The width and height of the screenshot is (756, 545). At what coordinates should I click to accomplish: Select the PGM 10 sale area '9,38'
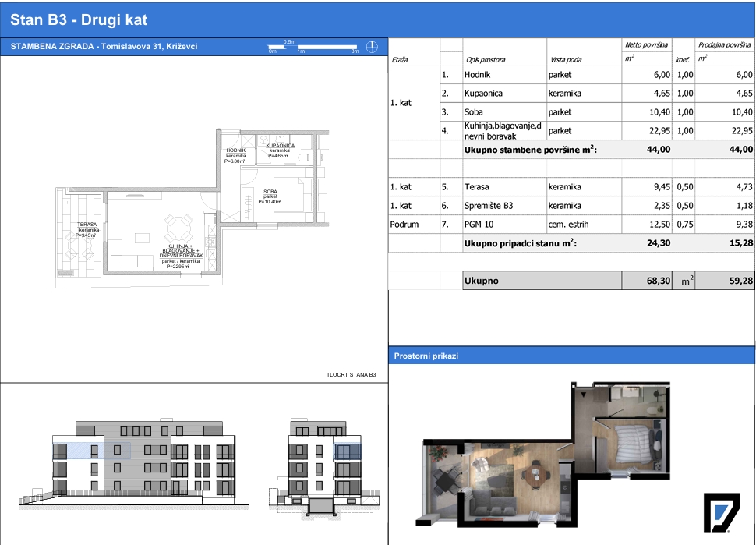click(x=744, y=225)
